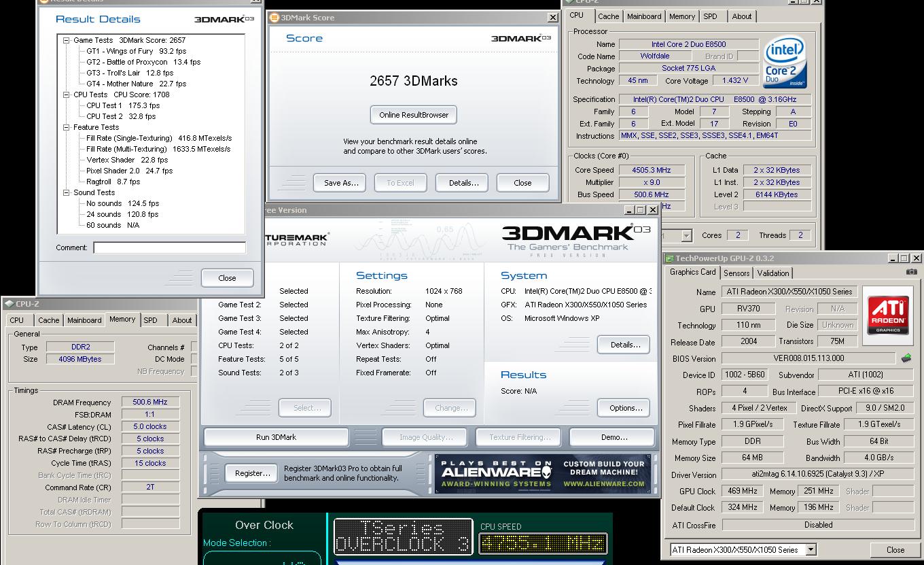Collapse the Feature Tests tree node
The width and height of the screenshot is (924, 565).
click(x=67, y=127)
